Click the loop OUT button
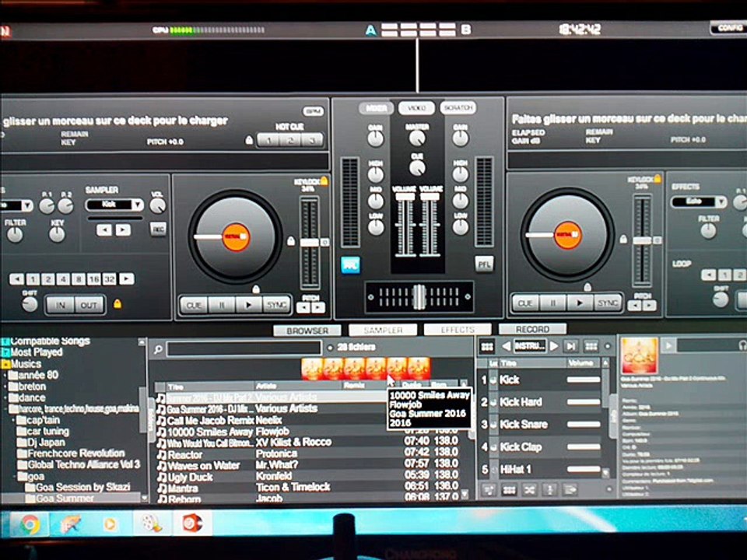747x560 pixels. pyautogui.click(x=89, y=305)
